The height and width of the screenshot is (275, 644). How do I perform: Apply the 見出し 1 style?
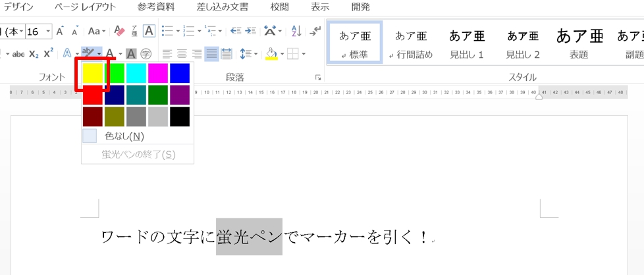point(467,42)
